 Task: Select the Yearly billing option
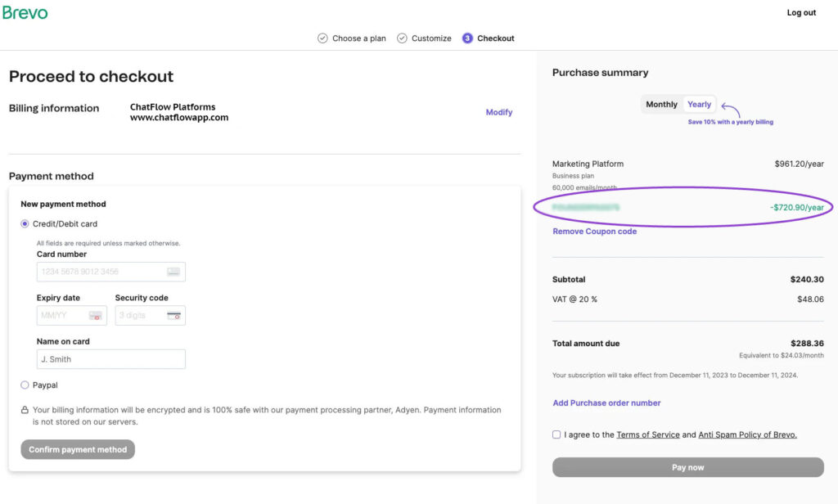(x=700, y=104)
